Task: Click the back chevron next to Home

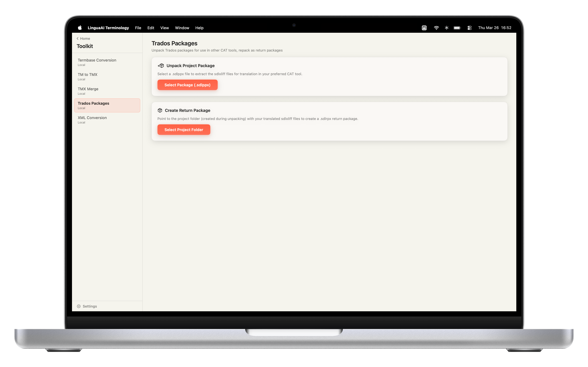Action: tap(77, 38)
